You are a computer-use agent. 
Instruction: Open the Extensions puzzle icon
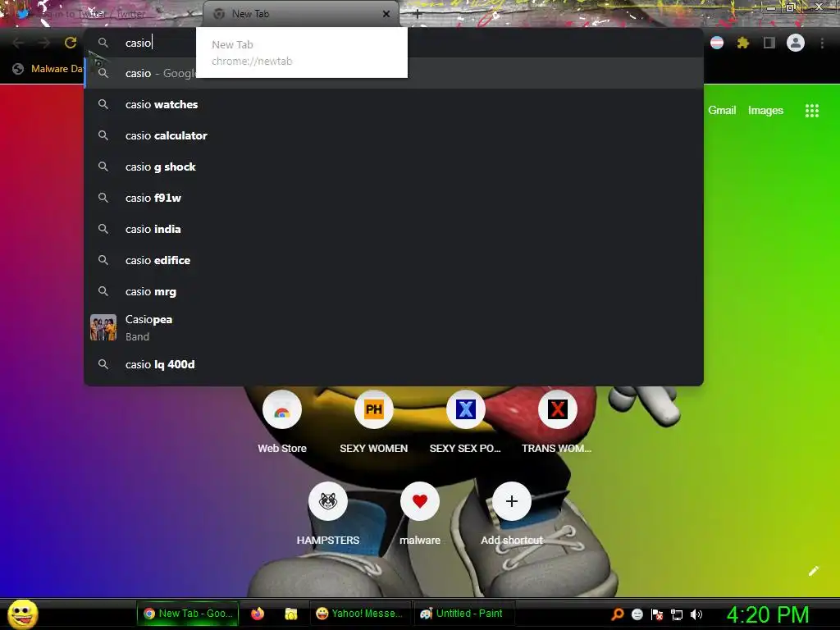743,43
